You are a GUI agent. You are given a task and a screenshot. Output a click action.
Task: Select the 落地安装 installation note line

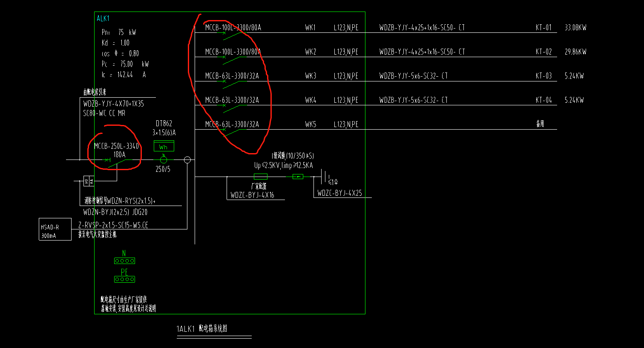pyautogui.click(x=128, y=308)
